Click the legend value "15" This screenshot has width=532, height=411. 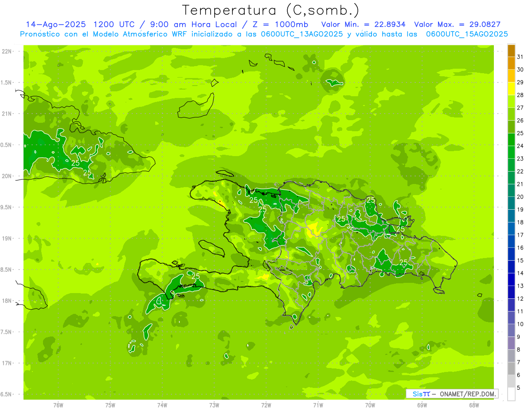pos(520,260)
